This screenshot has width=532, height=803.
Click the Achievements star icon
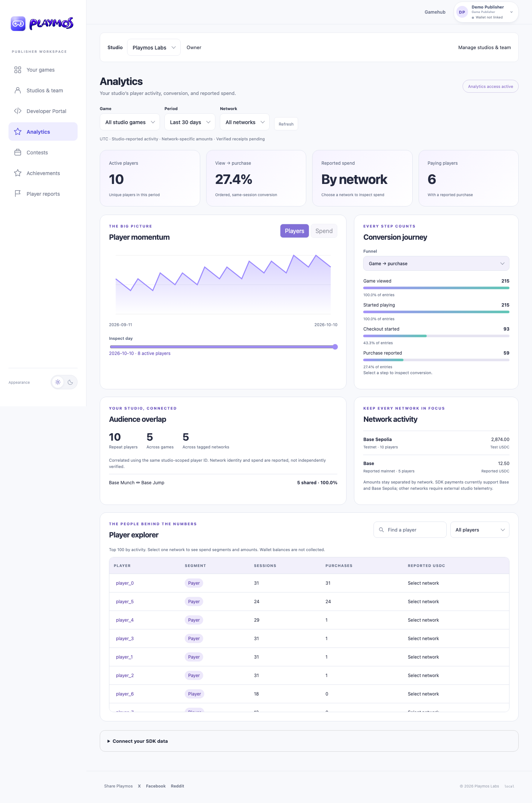pyautogui.click(x=18, y=173)
